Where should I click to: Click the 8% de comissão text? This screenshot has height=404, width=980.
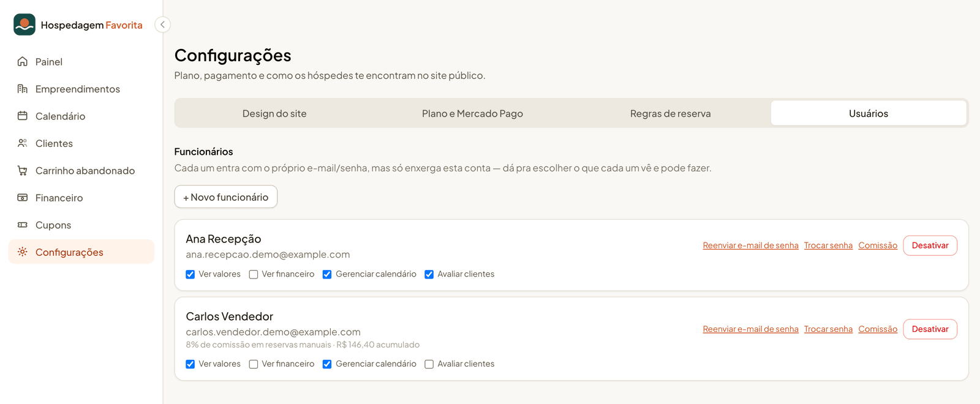(303, 345)
